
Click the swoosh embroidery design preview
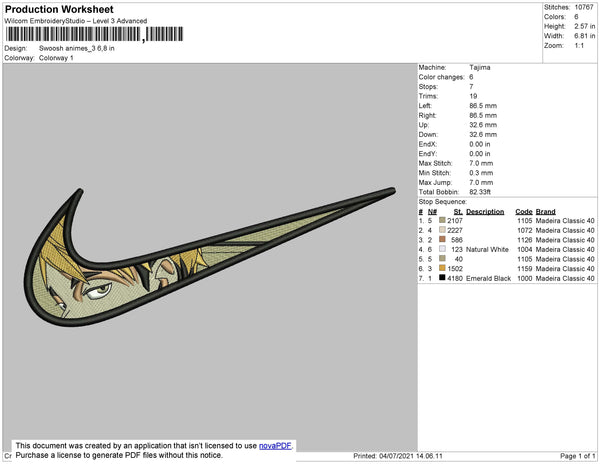point(210,257)
